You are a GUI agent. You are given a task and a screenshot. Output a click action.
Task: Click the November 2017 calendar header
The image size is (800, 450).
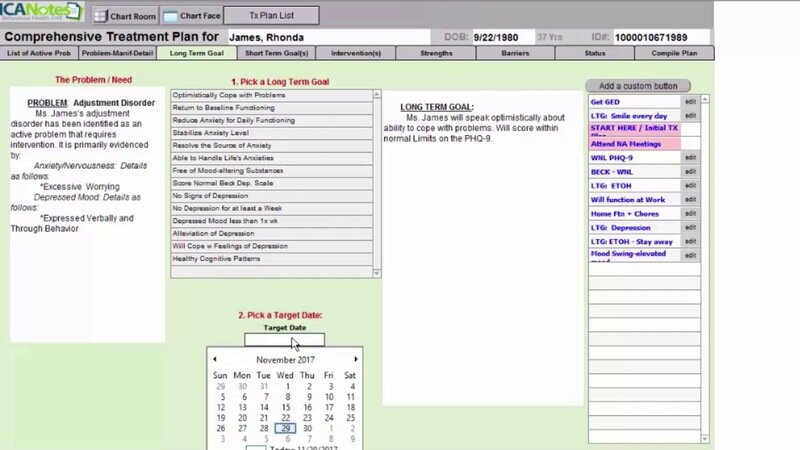(x=285, y=360)
